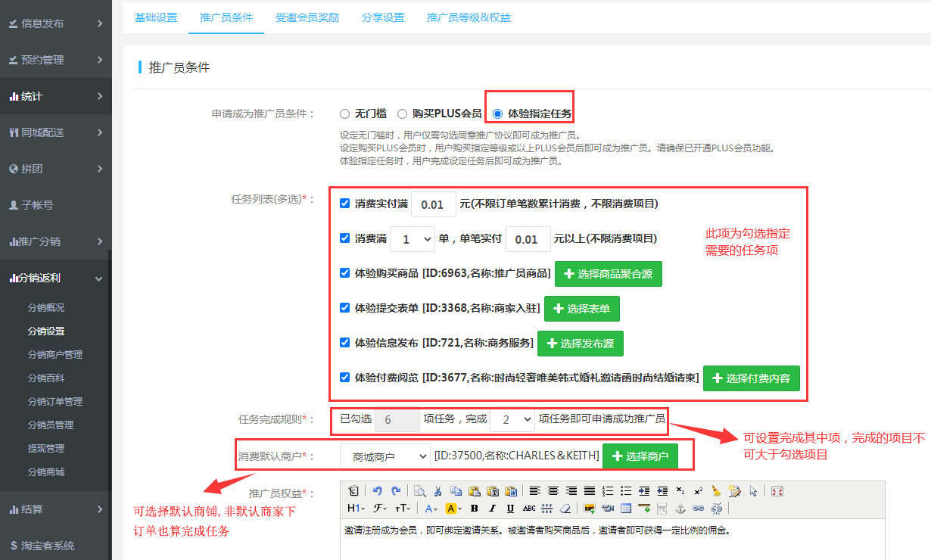Click the underline U formatting icon
This screenshot has width=931, height=560.
[x=511, y=509]
